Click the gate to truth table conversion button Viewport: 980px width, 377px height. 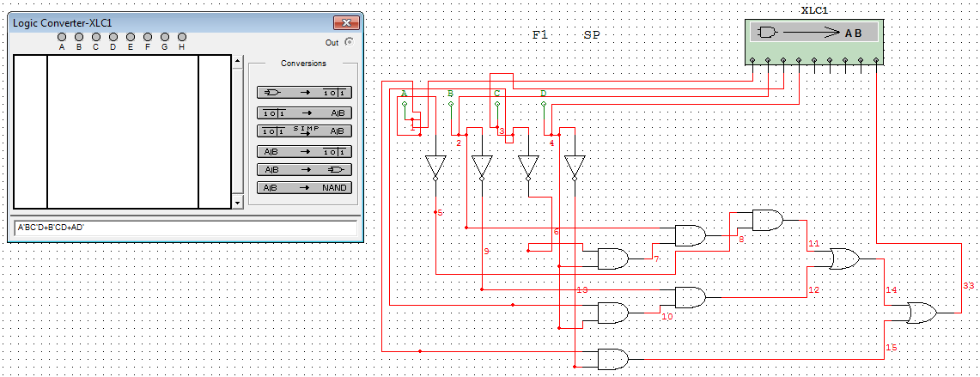[x=304, y=93]
